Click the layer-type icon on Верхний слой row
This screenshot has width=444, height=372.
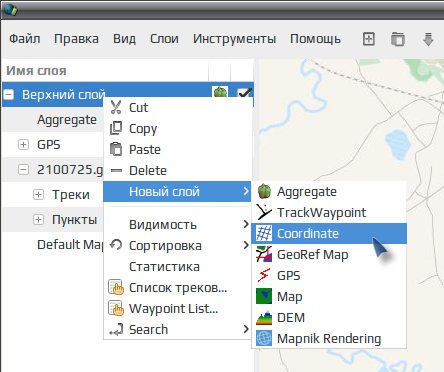click(220, 92)
